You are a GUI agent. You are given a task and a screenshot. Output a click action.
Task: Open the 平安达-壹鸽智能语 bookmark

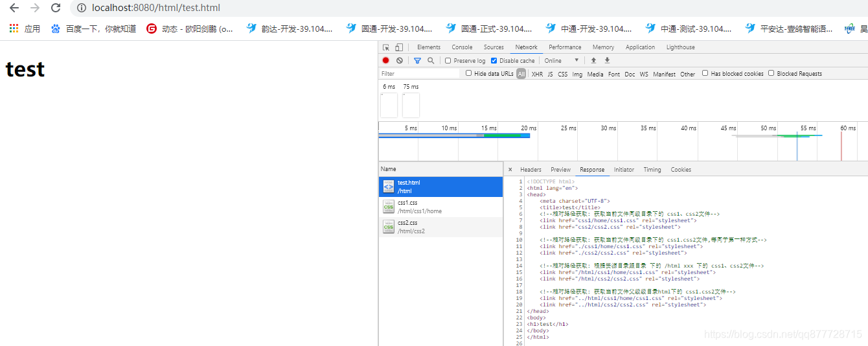click(x=789, y=29)
